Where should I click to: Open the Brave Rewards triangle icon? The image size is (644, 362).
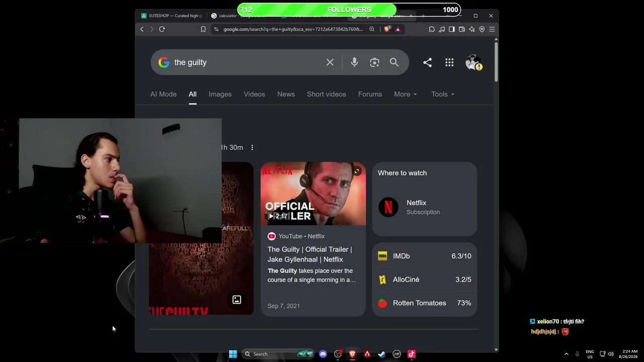397,29
